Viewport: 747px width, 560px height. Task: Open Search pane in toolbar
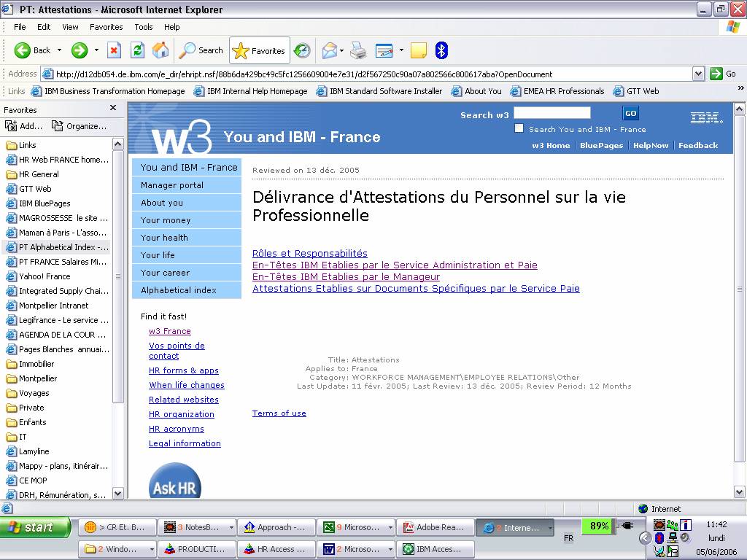pyautogui.click(x=201, y=50)
